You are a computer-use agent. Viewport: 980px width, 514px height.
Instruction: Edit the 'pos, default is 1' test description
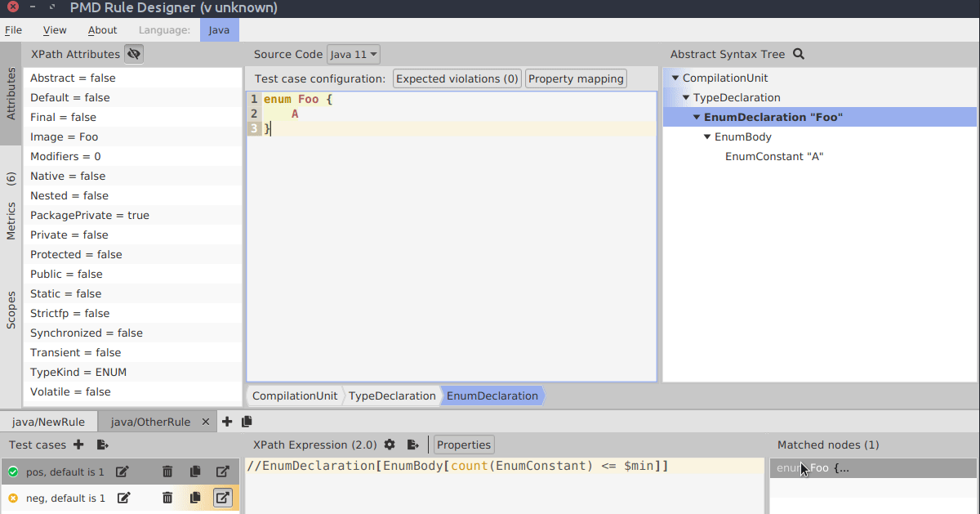click(x=122, y=472)
